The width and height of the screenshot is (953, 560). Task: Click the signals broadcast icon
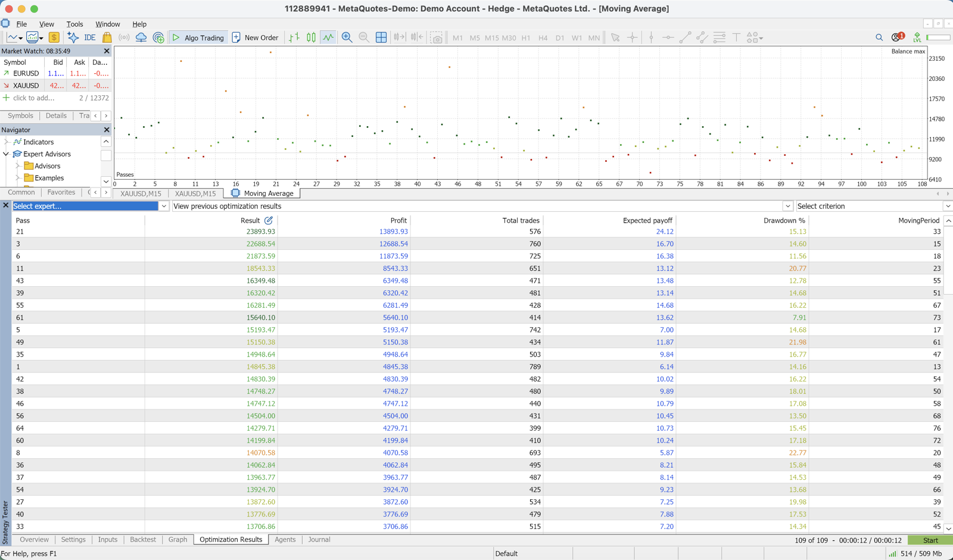pos(124,37)
